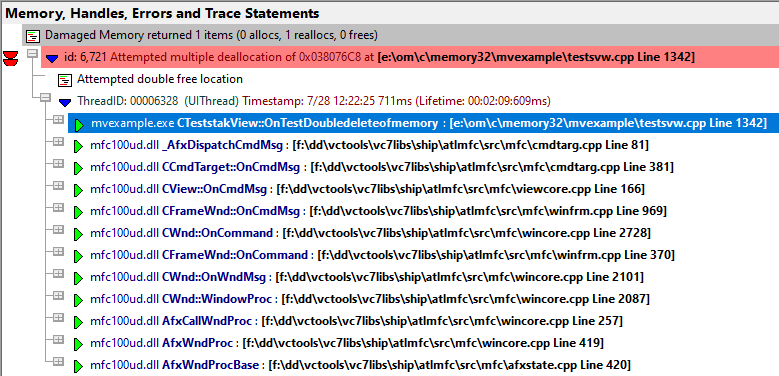Expand the CFrameWnd::OnCommand stack frame
The image size is (779, 376).
[58, 251]
